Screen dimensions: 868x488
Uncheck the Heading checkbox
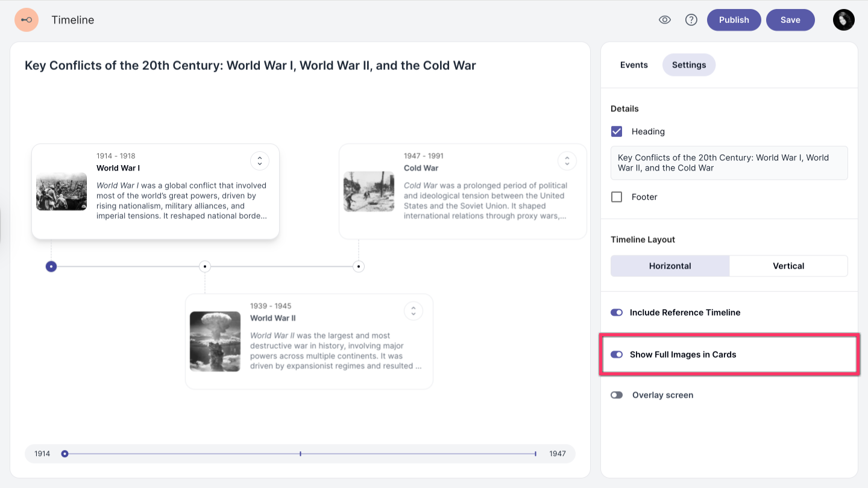(x=617, y=131)
